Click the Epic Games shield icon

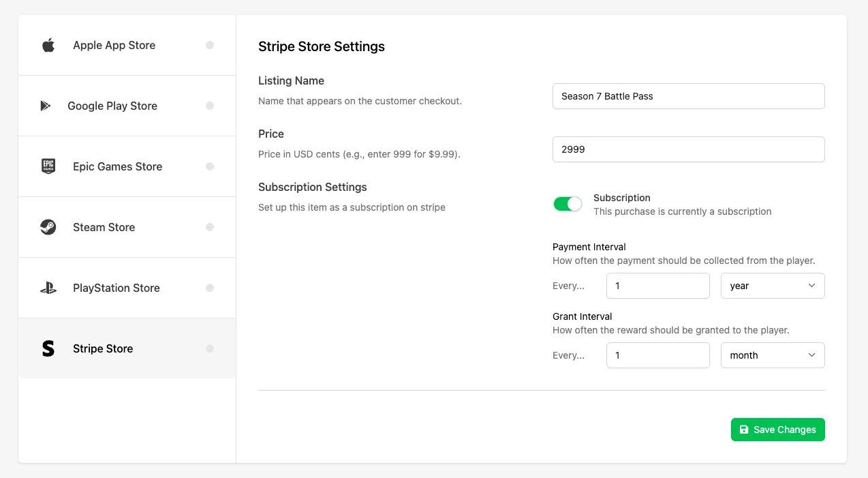(x=48, y=166)
